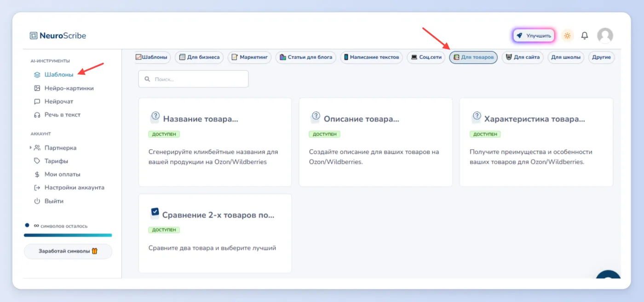Open the Написание текстов tab
Image resolution: width=644 pixels, height=302 pixels.
372,58
